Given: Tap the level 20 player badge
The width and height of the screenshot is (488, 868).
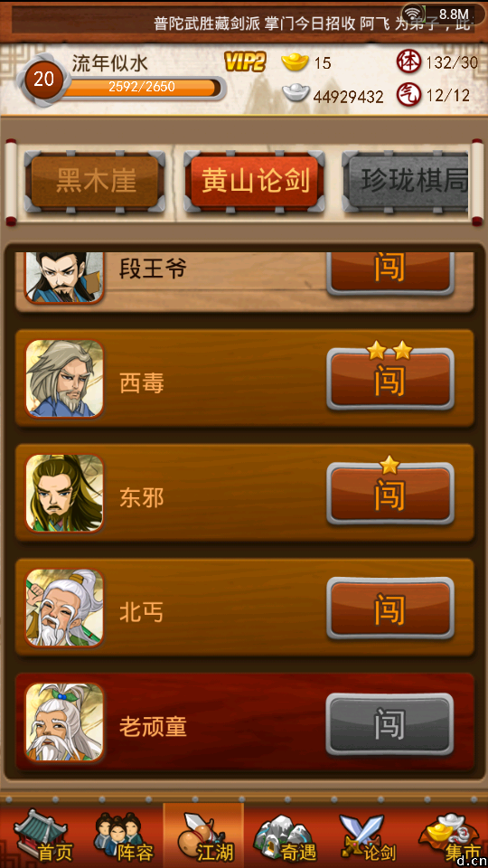Looking at the screenshot, I should point(43,80).
